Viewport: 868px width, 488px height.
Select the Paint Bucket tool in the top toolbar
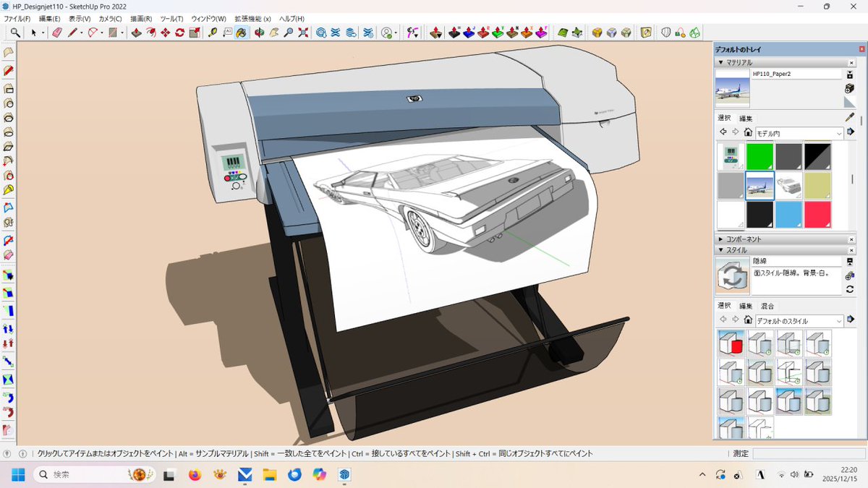pyautogui.click(x=242, y=32)
